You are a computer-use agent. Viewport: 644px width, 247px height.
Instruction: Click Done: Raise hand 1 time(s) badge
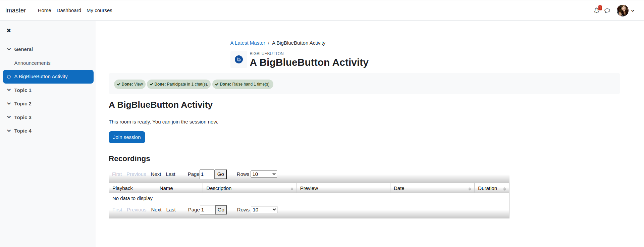243,84
